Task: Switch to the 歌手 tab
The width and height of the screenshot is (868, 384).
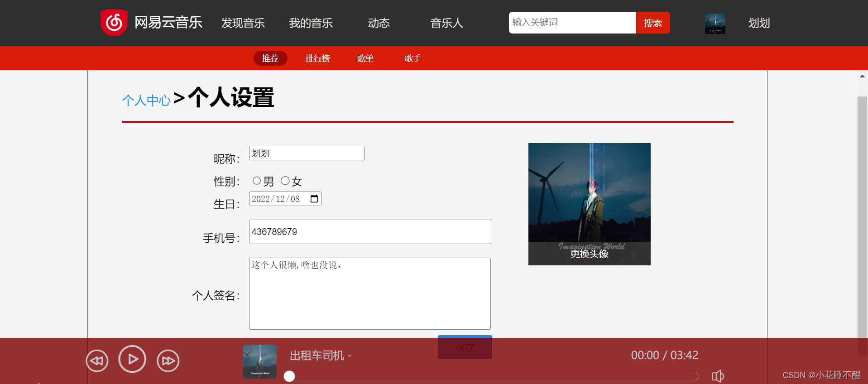Action: (x=413, y=58)
